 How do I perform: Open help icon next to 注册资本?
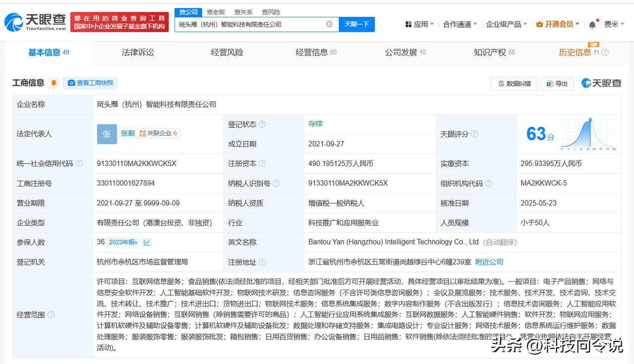point(262,163)
